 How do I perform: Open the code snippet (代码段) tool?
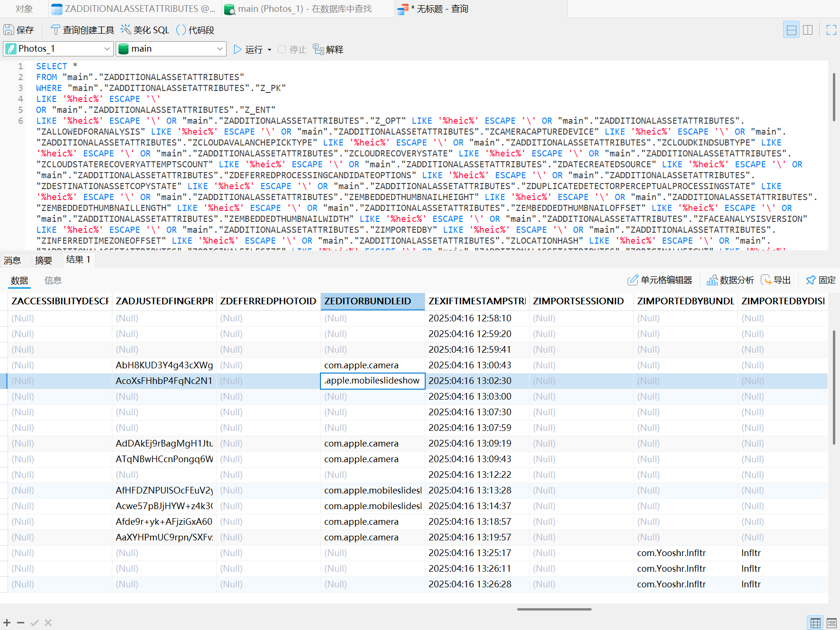click(x=195, y=30)
